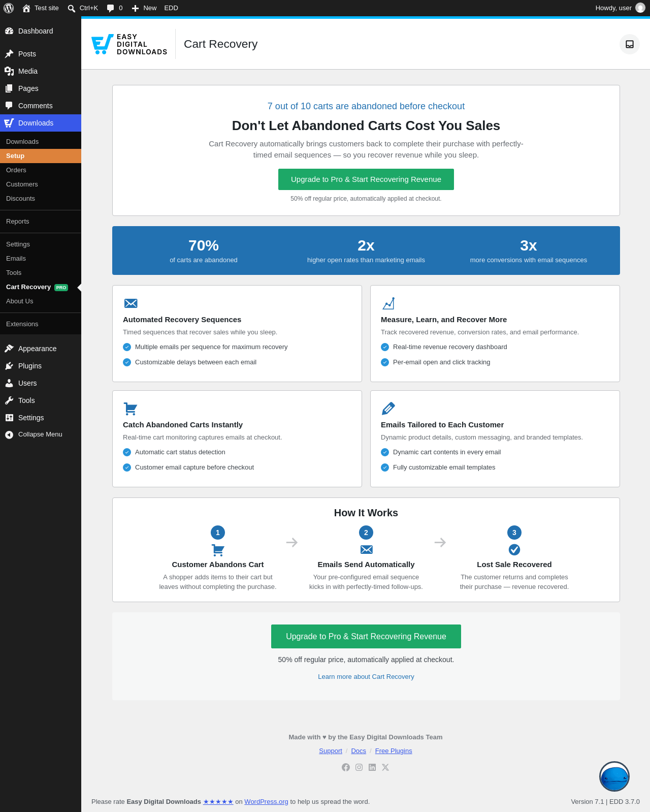Click the WordPress logo icon

point(9,8)
